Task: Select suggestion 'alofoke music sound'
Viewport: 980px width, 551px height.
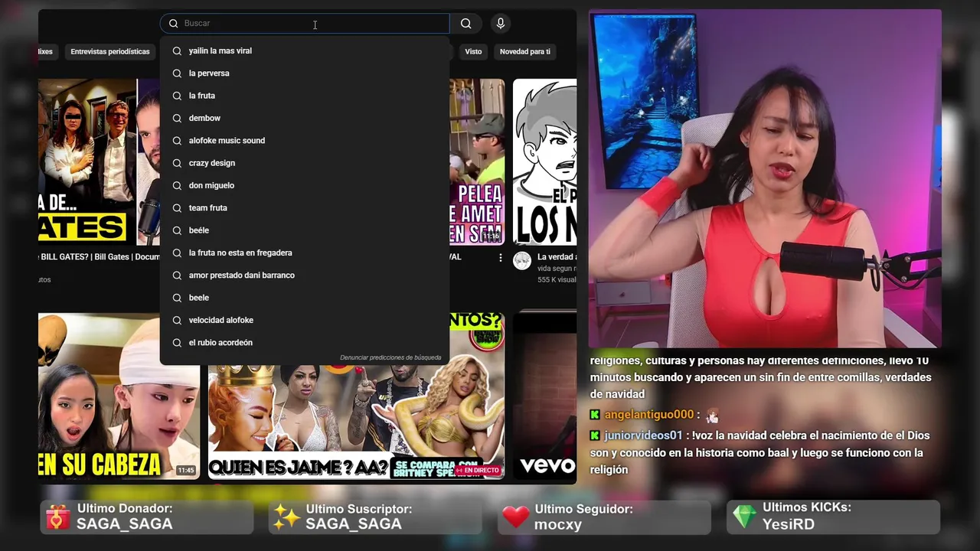Action: (305, 141)
